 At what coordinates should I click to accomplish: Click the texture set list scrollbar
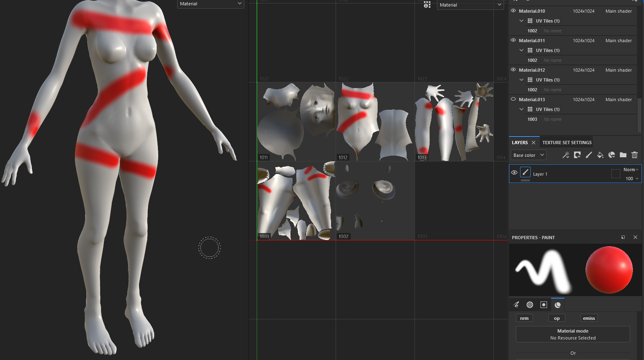(639, 115)
